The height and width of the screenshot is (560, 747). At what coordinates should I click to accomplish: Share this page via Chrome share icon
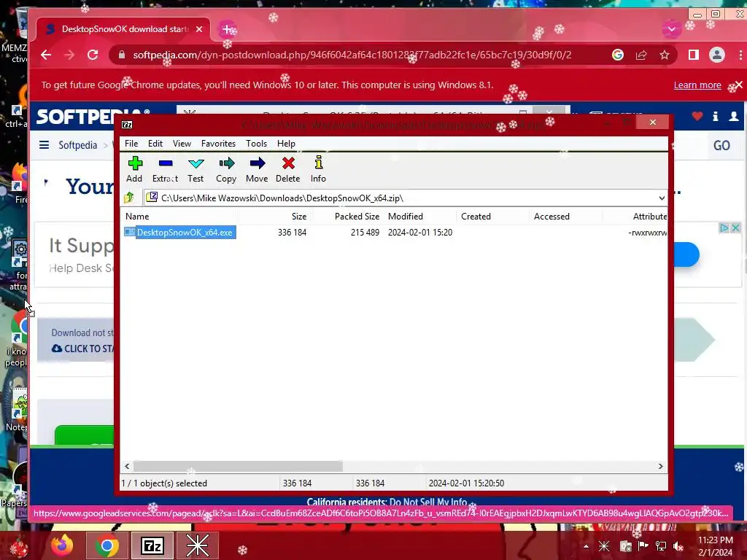(641, 55)
